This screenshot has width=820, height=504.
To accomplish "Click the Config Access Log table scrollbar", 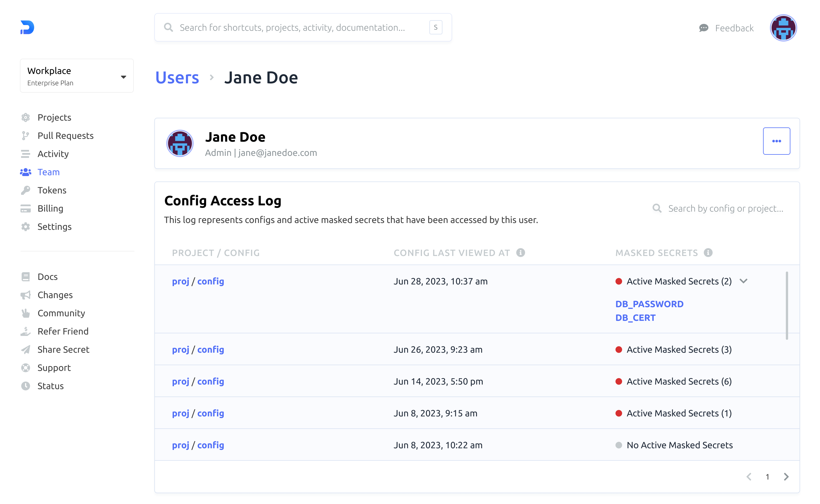I will (787, 305).
